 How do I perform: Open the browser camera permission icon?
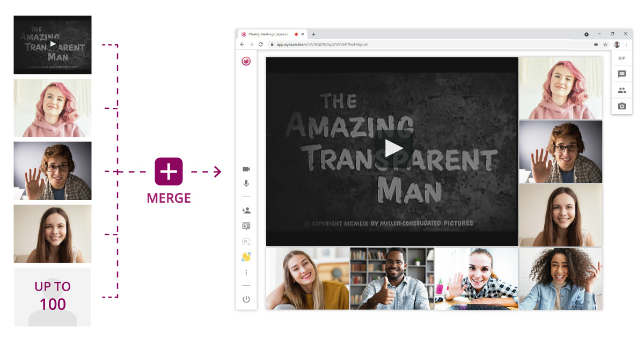pyautogui.click(x=596, y=45)
